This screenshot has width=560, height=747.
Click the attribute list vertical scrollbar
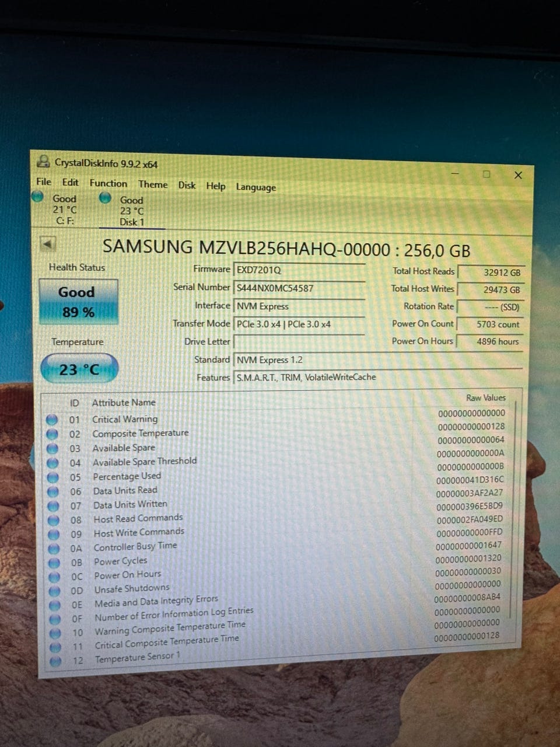coord(514,511)
